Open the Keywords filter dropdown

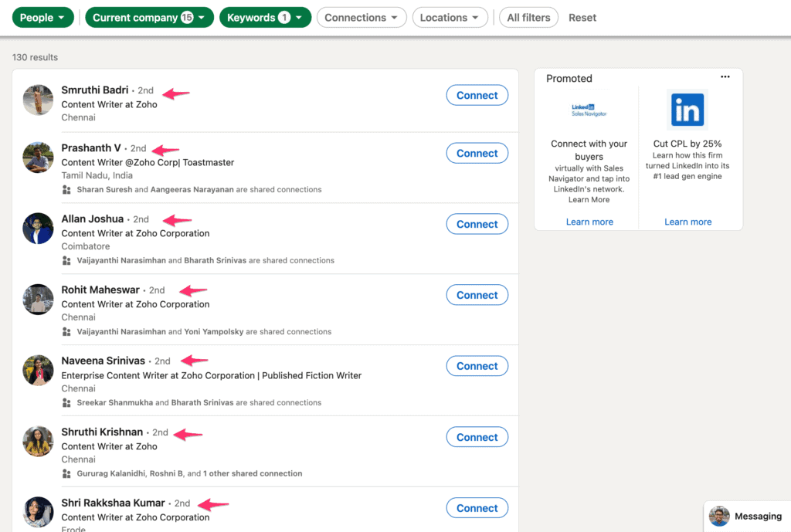point(266,18)
